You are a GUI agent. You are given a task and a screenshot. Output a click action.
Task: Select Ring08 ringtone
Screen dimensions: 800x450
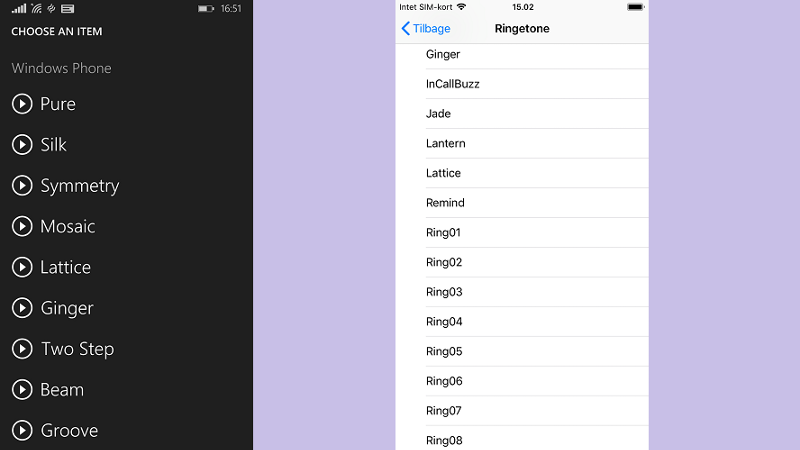[x=522, y=439]
